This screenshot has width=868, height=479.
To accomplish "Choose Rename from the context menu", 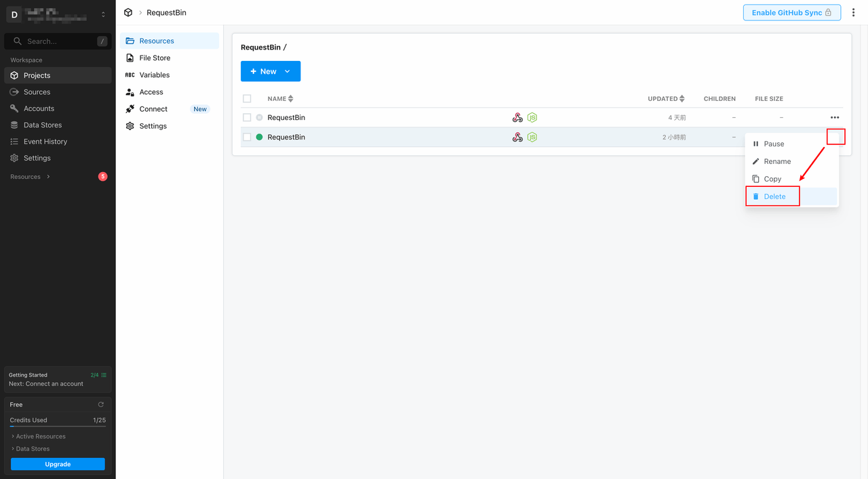I will (x=791, y=161).
